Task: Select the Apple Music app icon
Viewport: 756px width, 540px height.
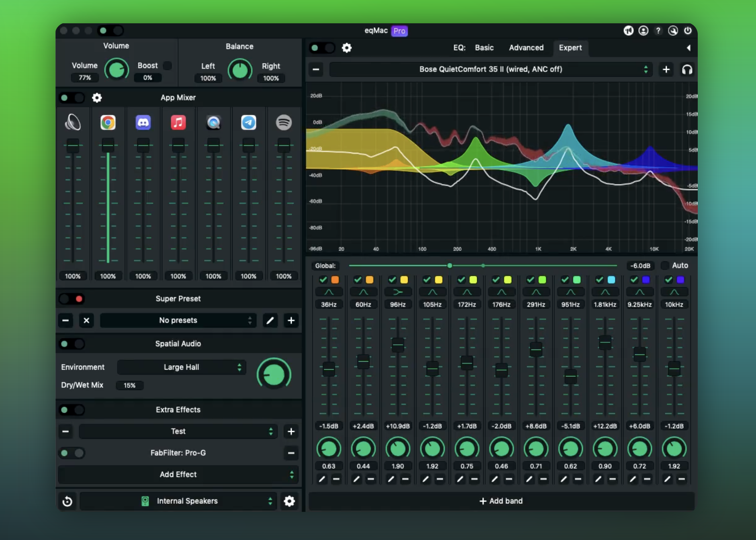Action: click(178, 123)
